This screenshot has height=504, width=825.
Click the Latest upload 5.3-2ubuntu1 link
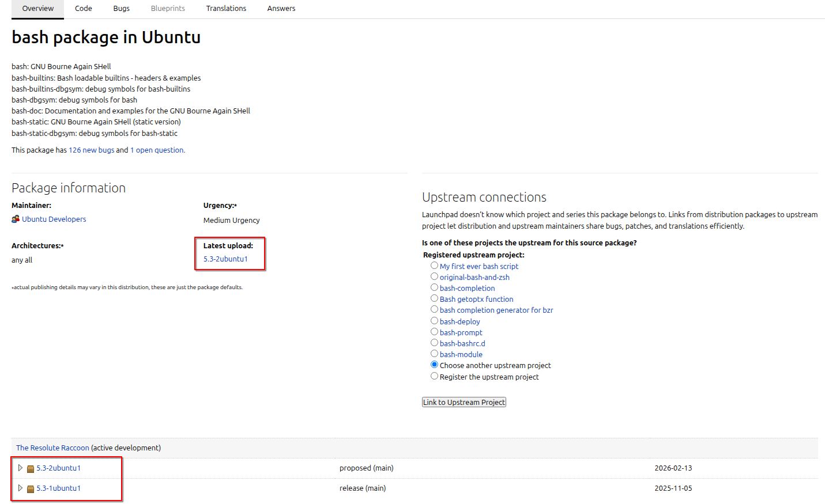click(225, 259)
